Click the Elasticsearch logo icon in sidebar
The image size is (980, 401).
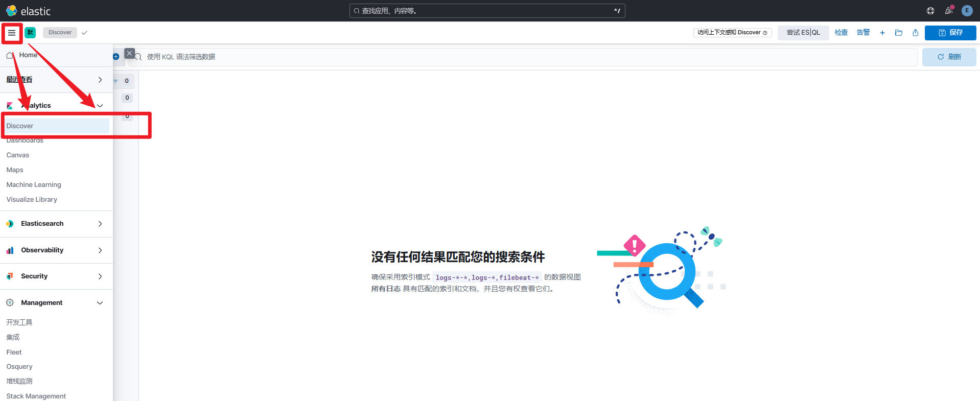pyautogui.click(x=10, y=224)
